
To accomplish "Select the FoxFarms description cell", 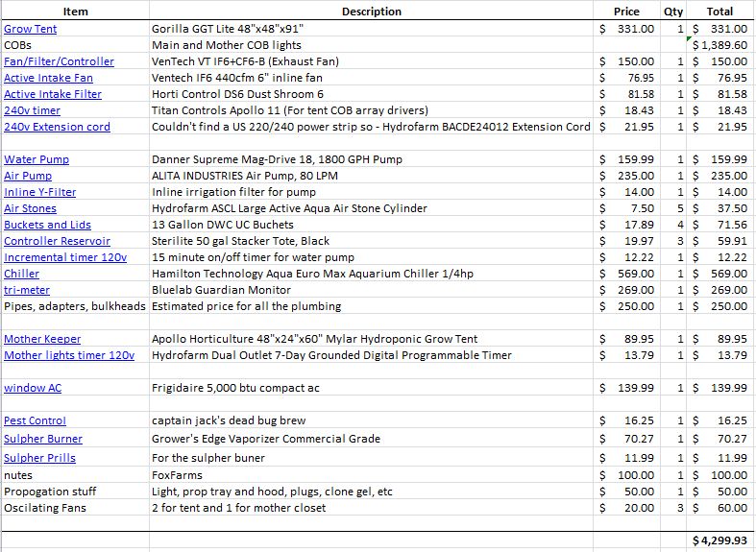I will [371, 475].
